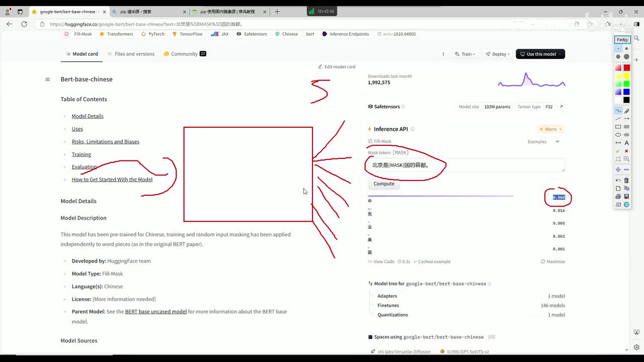The height and width of the screenshot is (362, 644).
Task: Switch to the Files and versions tab
Action: pyautogui.click(x=130, y=54)
